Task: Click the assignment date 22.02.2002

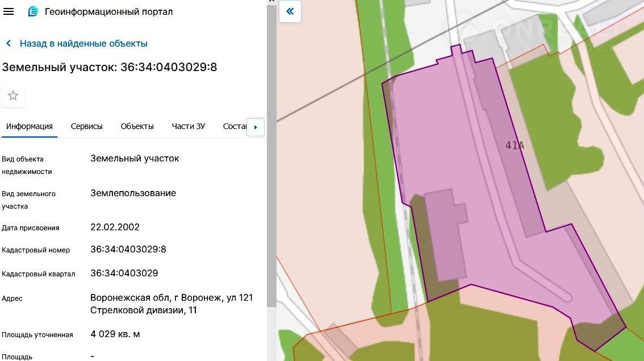Action: [x=115, y=227]
